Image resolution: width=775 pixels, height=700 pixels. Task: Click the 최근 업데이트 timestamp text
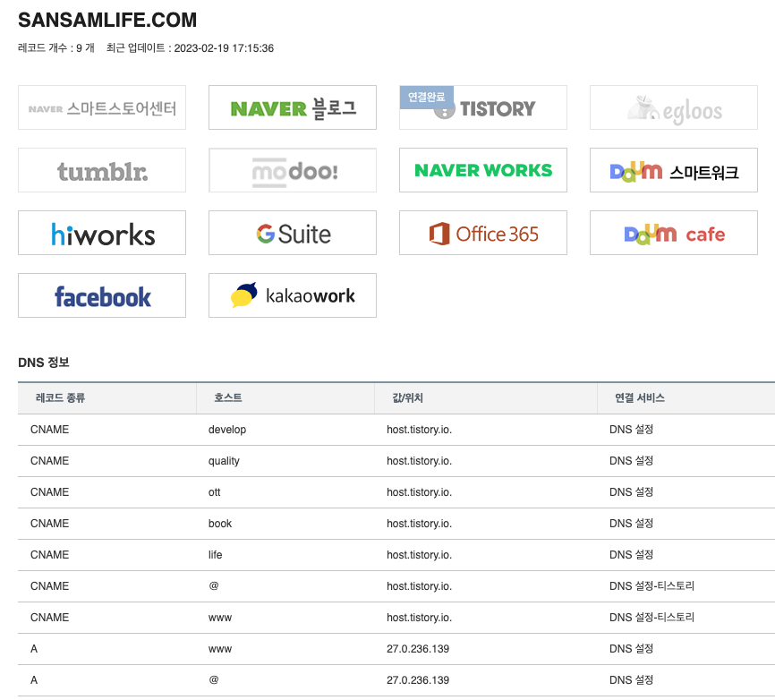coord(190,48)
